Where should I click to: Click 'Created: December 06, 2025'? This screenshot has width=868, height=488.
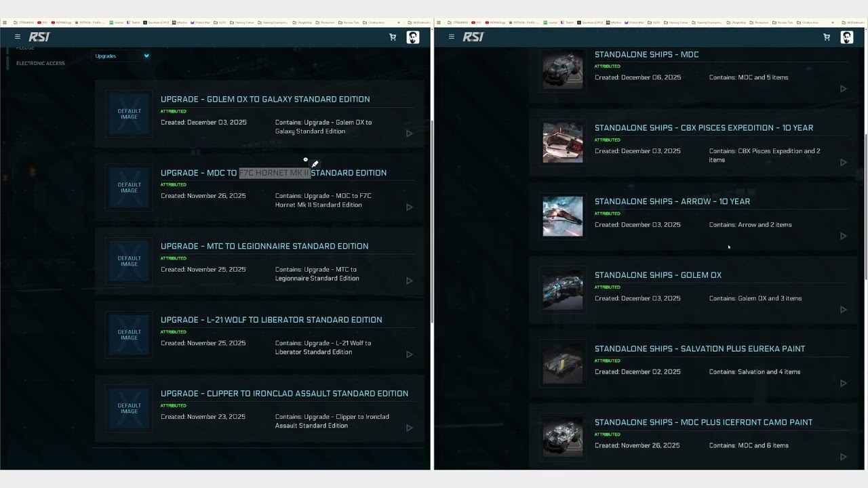point(637,77)
